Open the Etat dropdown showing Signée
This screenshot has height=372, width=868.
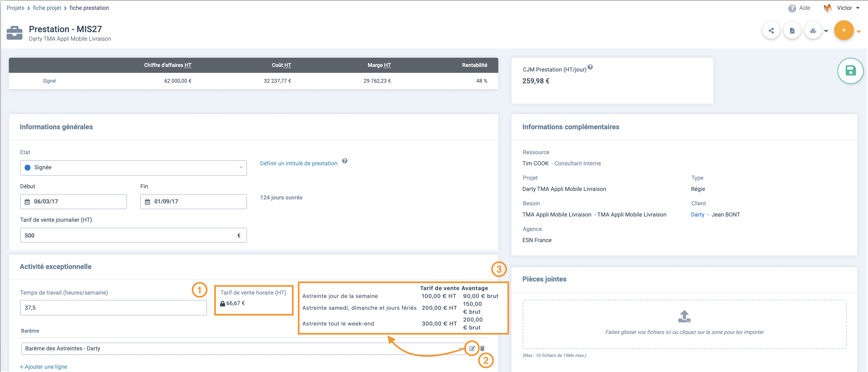(x=134, y=168)
